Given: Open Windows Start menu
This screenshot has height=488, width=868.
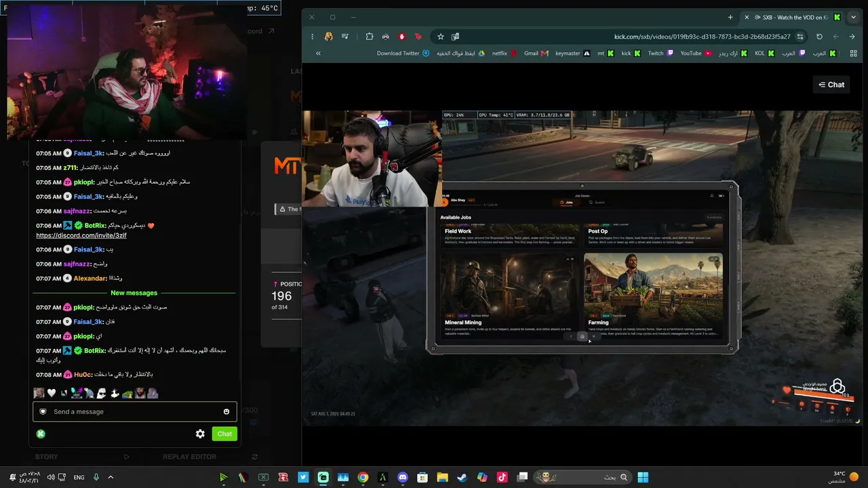Looking at the screenshot, I should 643,477.
